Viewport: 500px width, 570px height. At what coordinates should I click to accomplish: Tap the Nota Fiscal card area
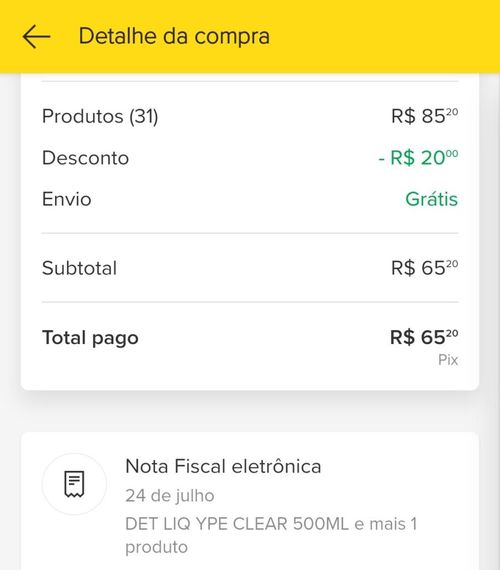(x=250, y=501)
